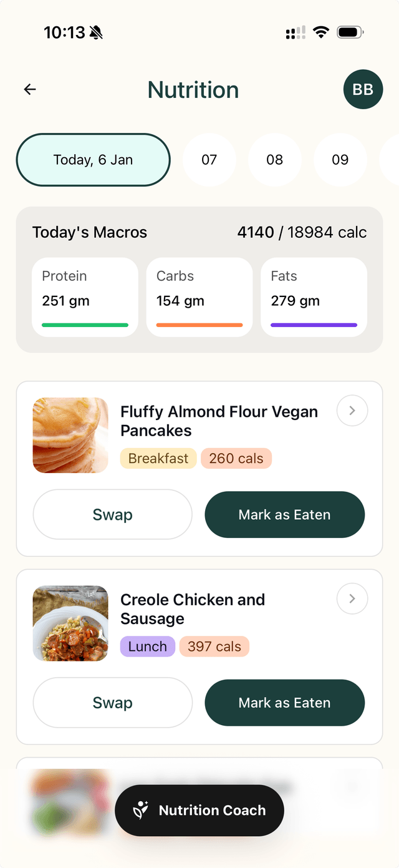Switch to the 07 date tab

[209, 160]
